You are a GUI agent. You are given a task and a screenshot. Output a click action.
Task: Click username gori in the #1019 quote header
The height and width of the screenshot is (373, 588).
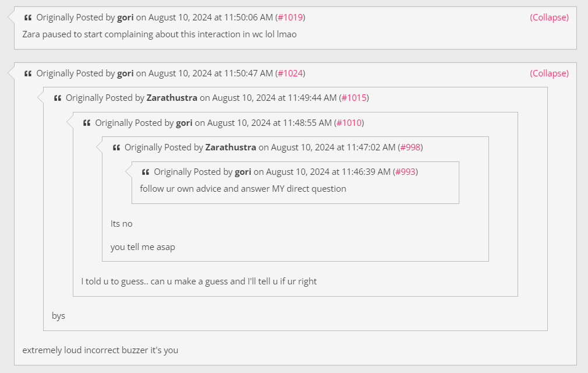(x=125, y=17)
